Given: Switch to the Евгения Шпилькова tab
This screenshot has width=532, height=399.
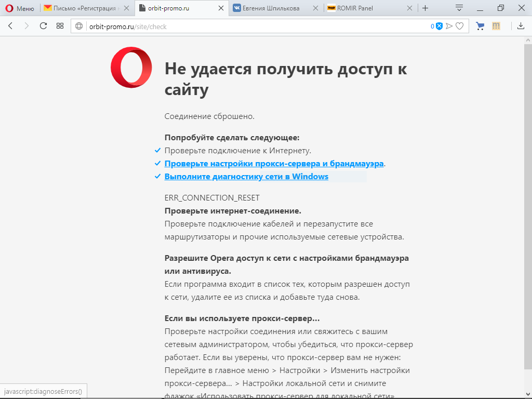Looking at the screenshot, I should pyautogui.click(x=270, y=8).
